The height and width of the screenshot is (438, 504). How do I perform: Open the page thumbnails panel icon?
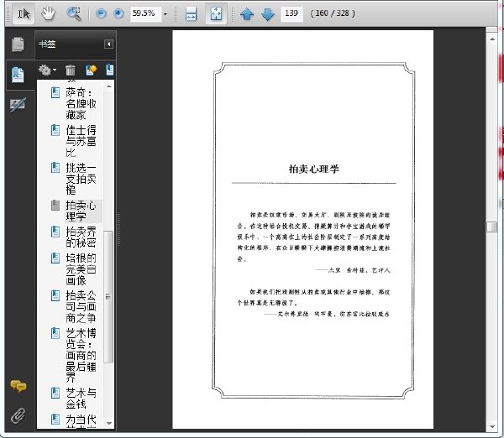point(18,44)
